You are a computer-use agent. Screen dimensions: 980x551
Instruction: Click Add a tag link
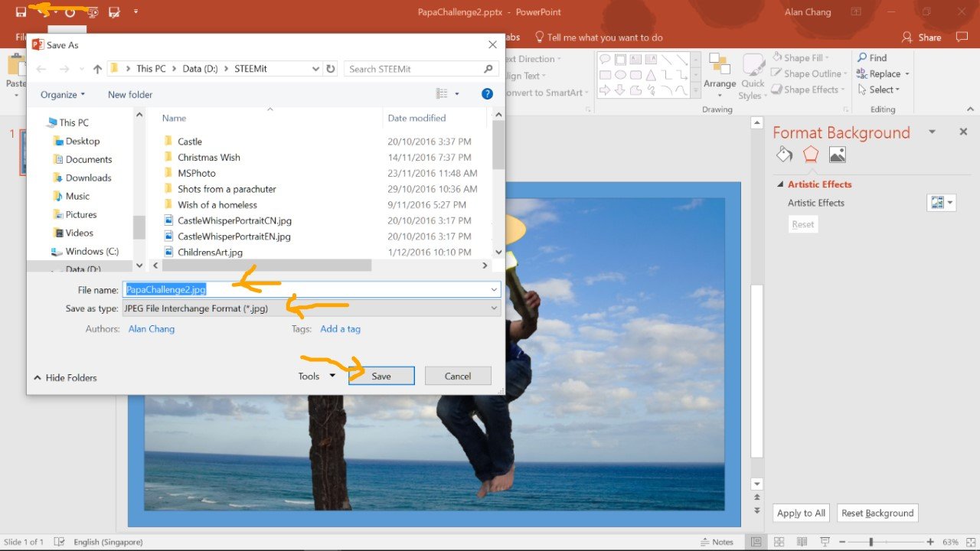340,329
